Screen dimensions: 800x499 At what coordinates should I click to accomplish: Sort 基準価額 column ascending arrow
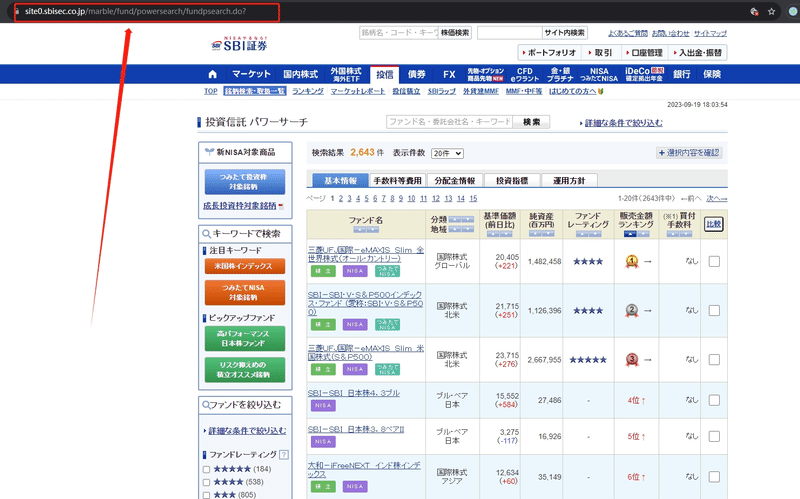click(493, 234)
